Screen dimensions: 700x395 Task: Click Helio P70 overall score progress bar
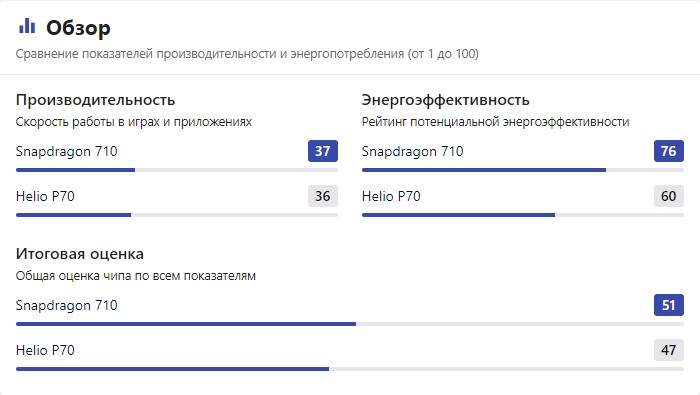click(x=350, y=369)
